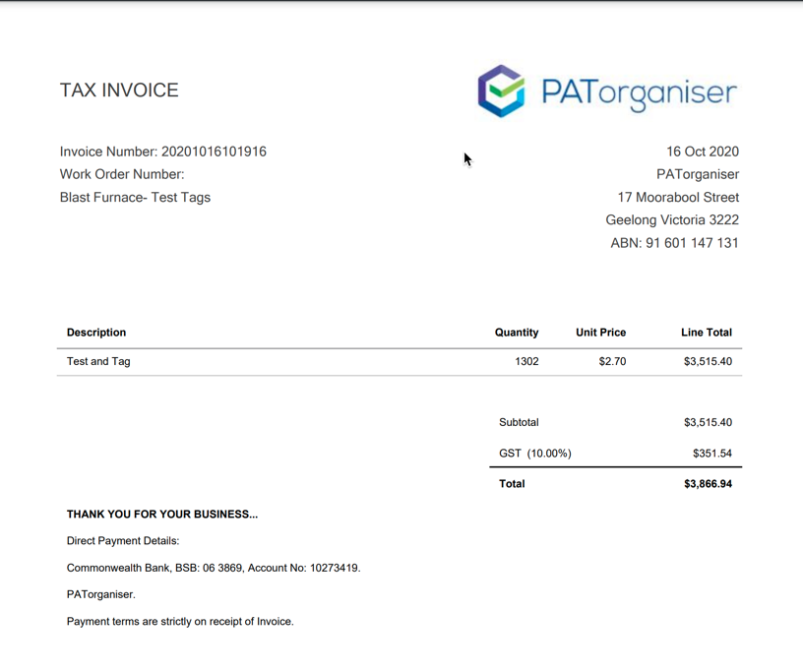The height and width of the screenshot is (672, 803).
Task: Select the Commonwealth Bank BSB account line
Action: coord(214,568)
